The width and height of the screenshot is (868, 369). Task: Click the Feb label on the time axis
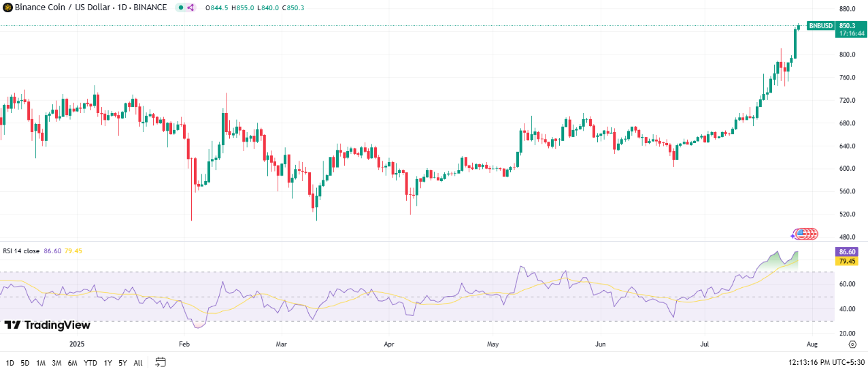pyautogui.click(x=184, y=345)
